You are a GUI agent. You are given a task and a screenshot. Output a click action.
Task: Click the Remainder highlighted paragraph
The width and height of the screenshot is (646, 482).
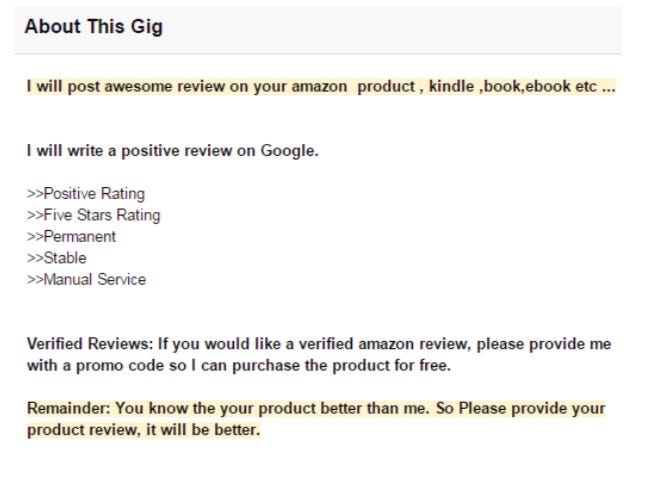pos(316,419)
